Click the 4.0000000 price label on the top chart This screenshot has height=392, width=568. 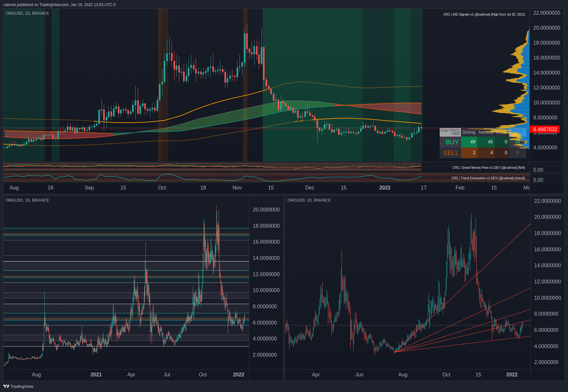[545, 148]
